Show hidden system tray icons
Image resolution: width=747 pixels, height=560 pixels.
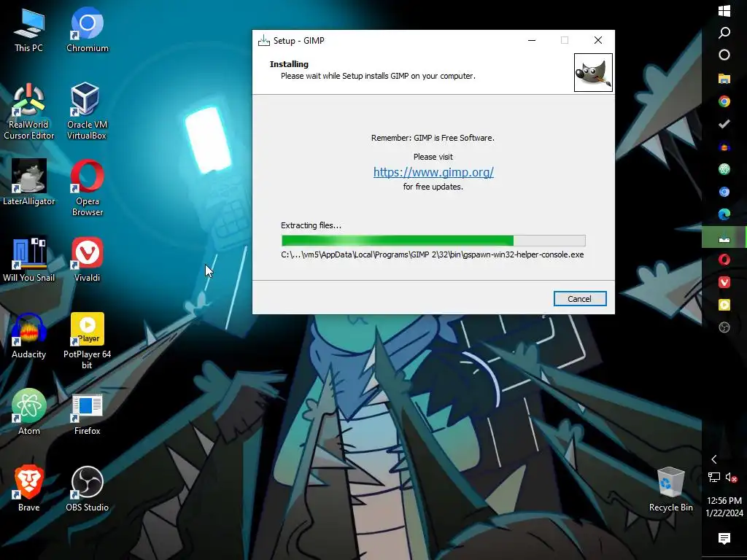[713, 459]
